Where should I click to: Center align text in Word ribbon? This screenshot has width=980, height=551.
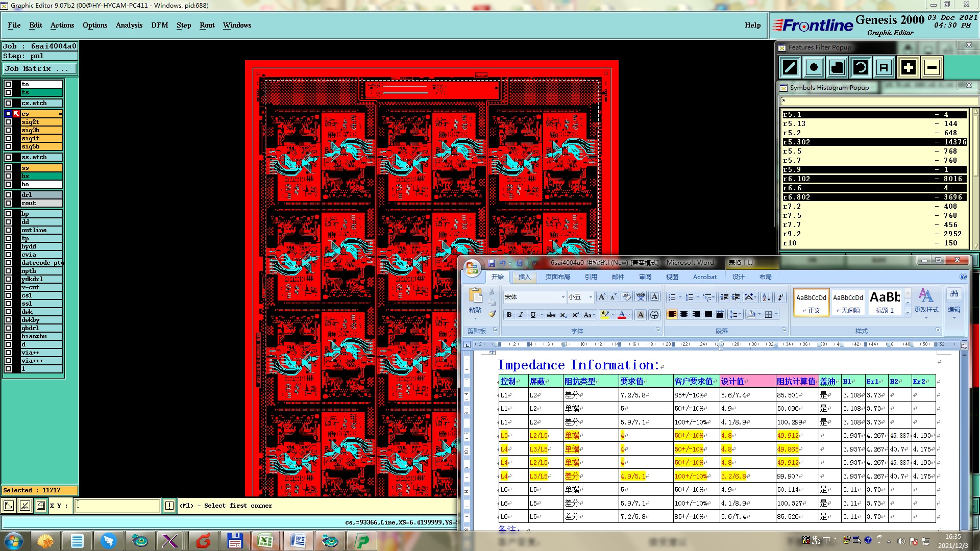tap(684, 314)
